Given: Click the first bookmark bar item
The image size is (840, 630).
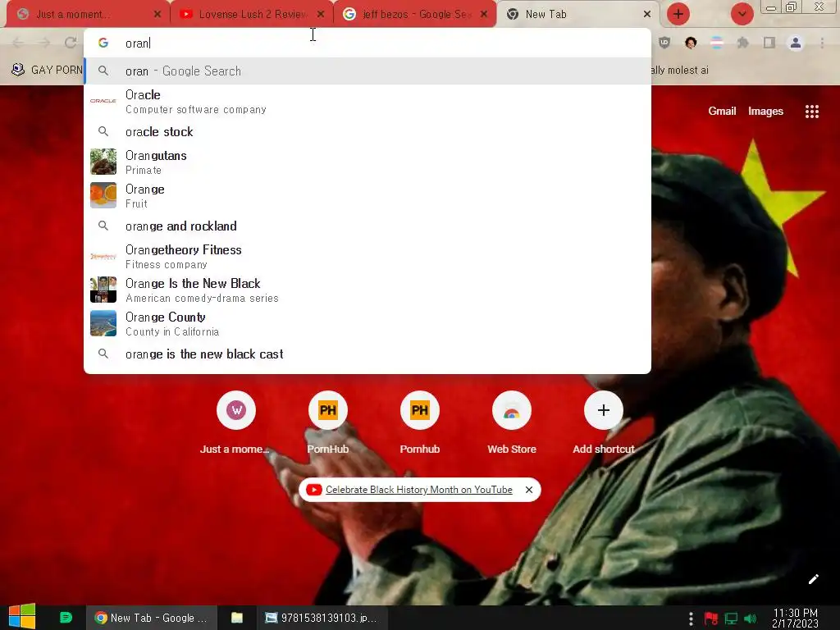Looking at the screenshot, I should 47,70.
